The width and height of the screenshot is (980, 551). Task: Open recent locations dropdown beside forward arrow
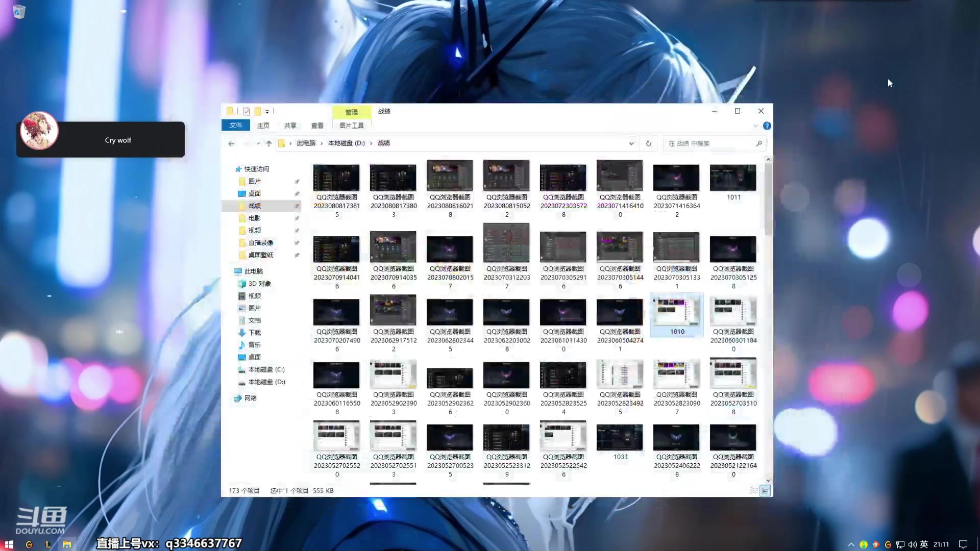click(258, 143)
